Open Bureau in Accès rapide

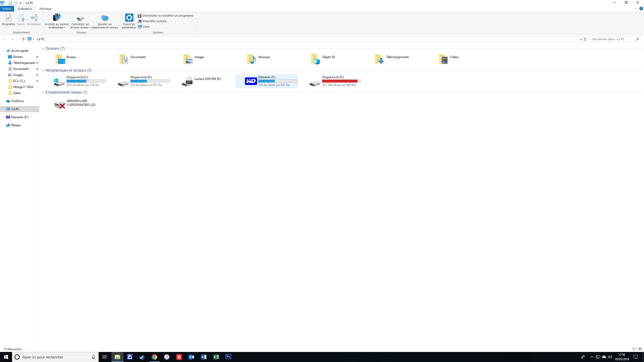(x=18, y=57)
